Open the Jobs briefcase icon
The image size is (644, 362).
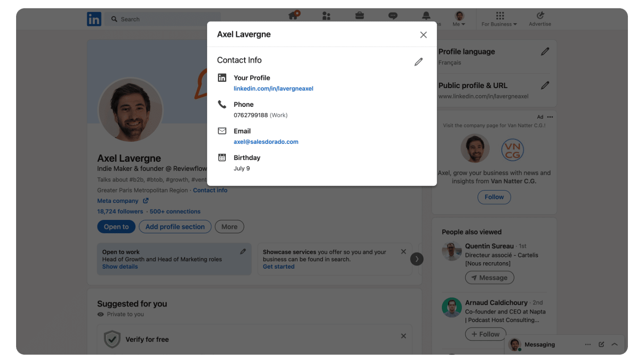point(360,16)
